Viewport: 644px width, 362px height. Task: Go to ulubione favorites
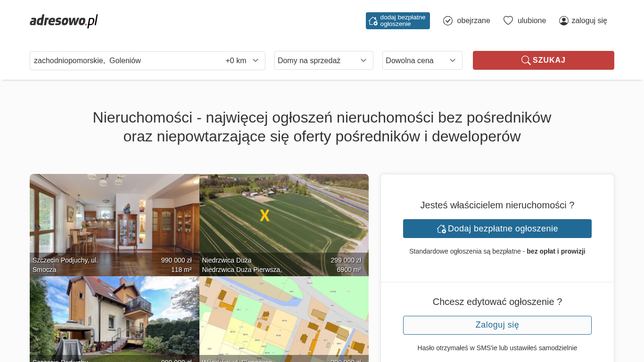[531, 21]
